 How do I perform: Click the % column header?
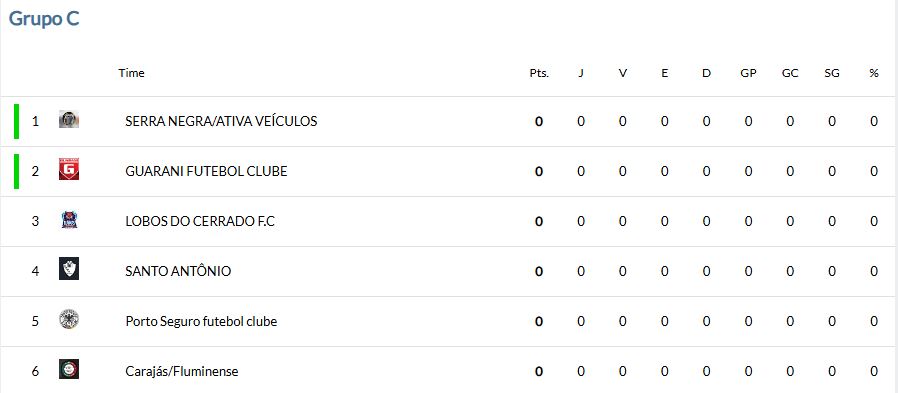[873, 73]
